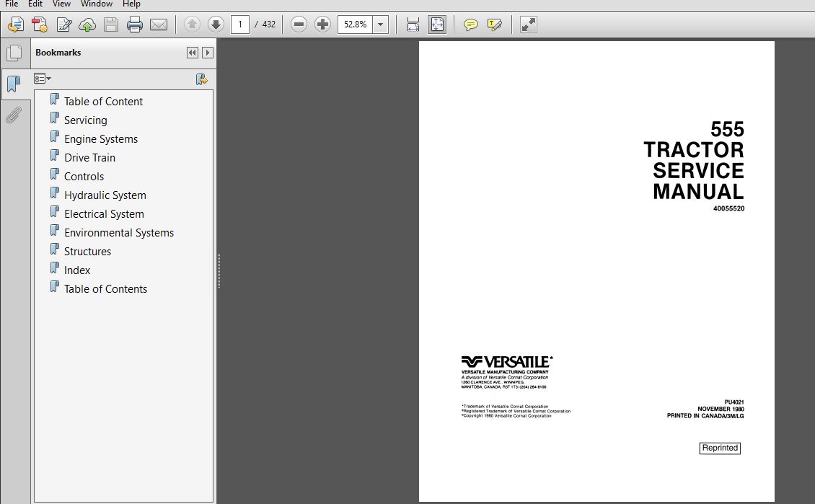Viewport: 815px width, 504px height.
Task: Jump to the Electrical System bookmark
Action: point(104,213)
